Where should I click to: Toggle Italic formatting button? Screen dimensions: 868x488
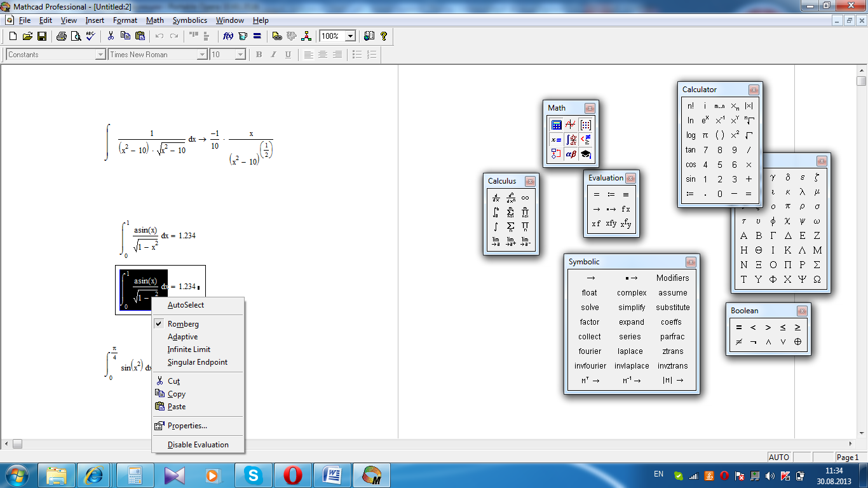point(273,55)
